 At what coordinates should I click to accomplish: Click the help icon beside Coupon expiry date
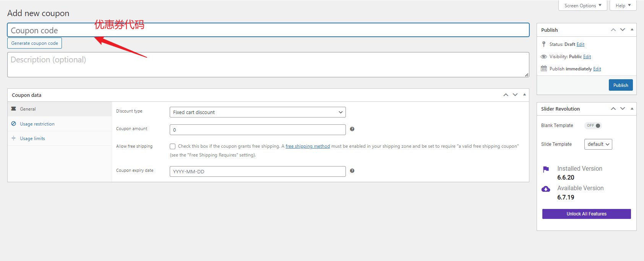pos(352,171)
